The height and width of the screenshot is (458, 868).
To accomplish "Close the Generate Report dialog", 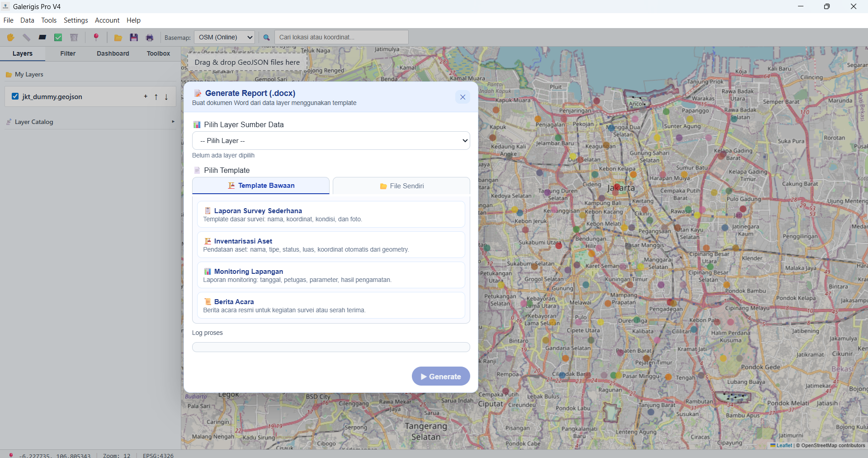I will point(462,97).
